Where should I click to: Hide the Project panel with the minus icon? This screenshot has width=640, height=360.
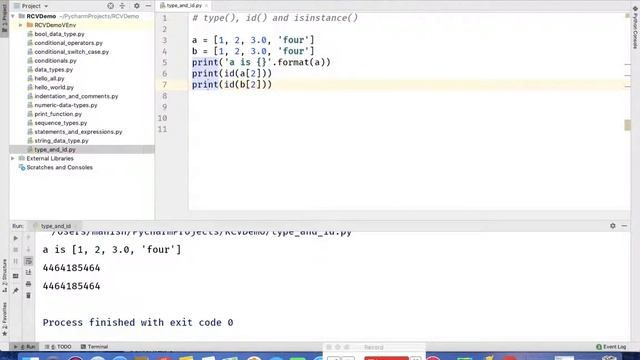point(148,6)
